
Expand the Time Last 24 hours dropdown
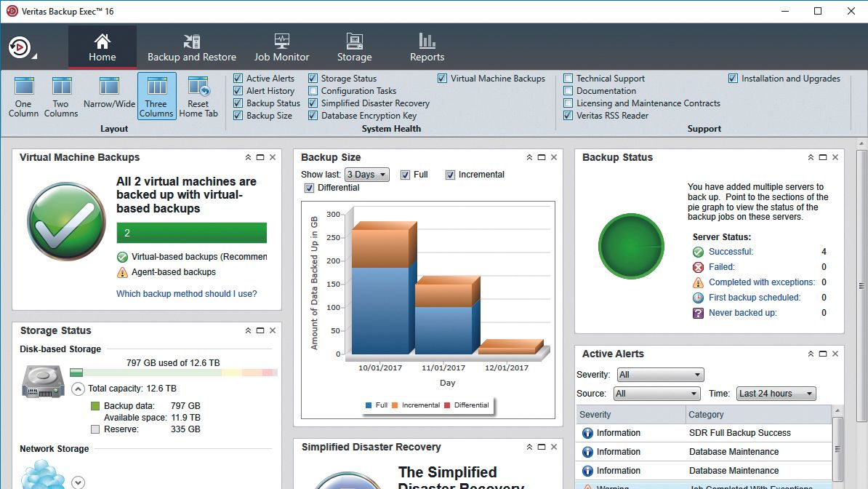[776, 394]
